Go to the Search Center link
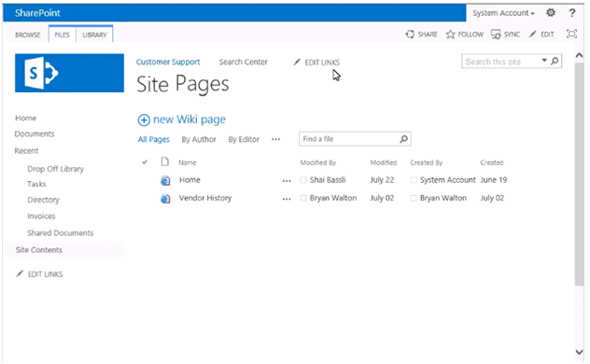 click(x=243, y=62)
